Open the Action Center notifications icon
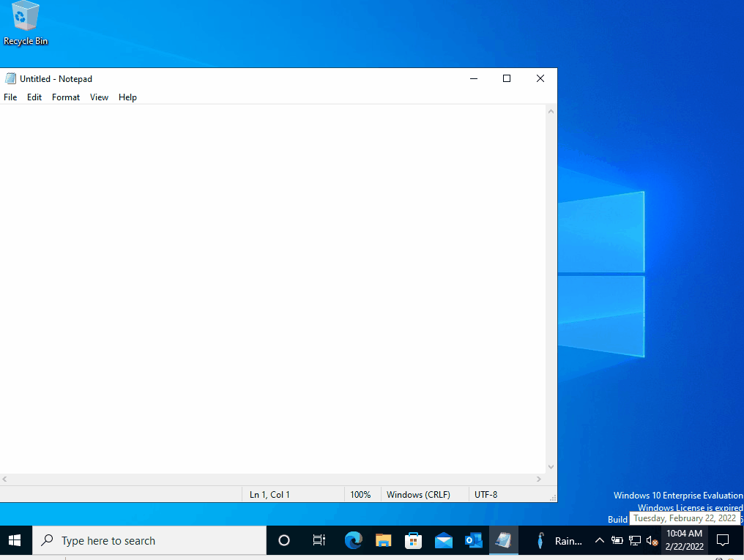Image resolution: width=744 pixels, height=560 pixels. tap(723, 540)
